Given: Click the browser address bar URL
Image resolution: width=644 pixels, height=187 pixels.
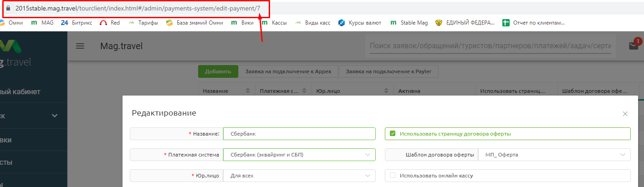Looking at the screenshot, I should [x=138, y=8].
